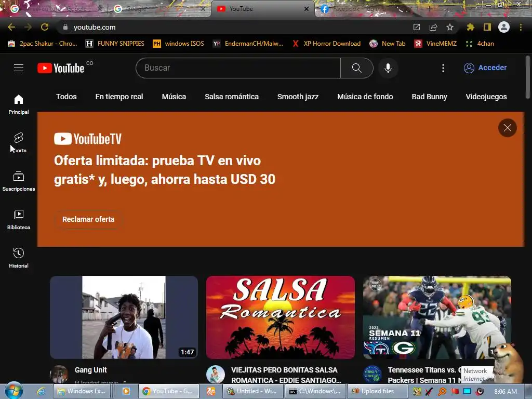Screen dimensions: 532x399
Task: Open Salsa video channel avatar
Action: click(x=216, y=374)
